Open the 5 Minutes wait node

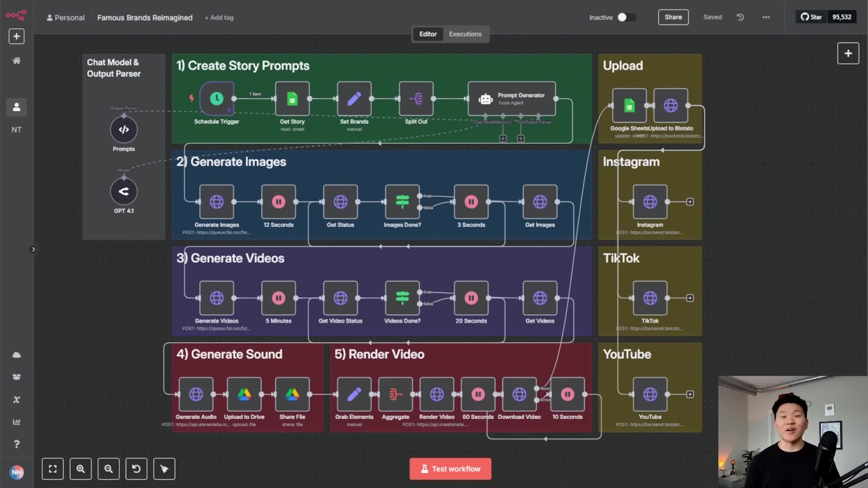(x=278, y=298)
